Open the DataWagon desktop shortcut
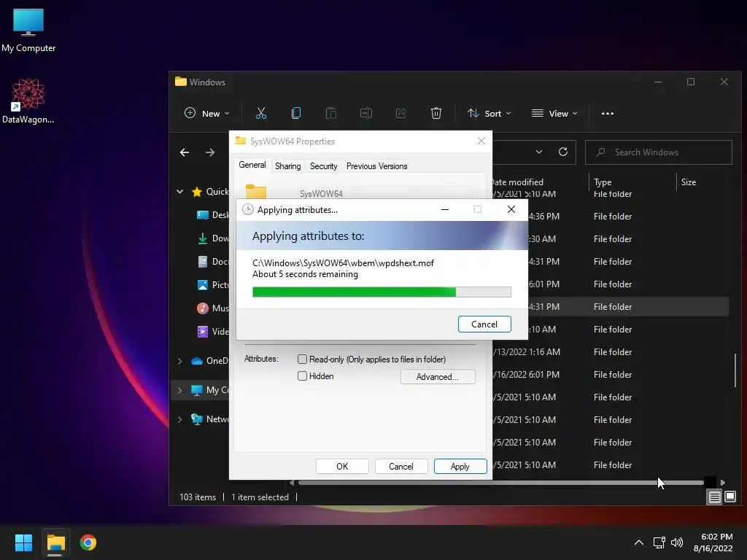The height and width of the screenshot is (560, 747). click(x=28, y=101)
